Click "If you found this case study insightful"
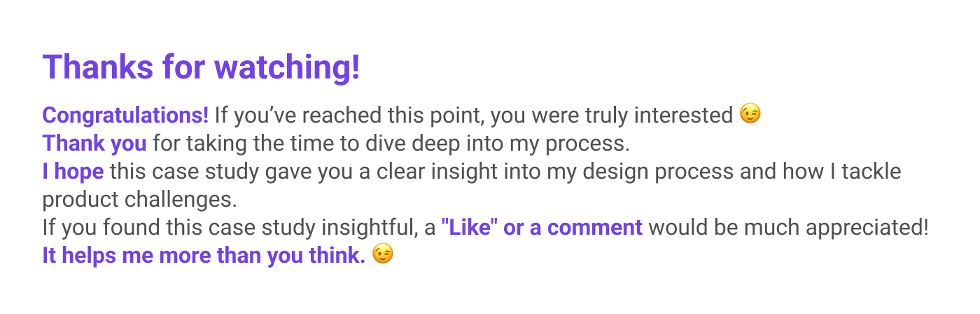 (x=236, y=227)
